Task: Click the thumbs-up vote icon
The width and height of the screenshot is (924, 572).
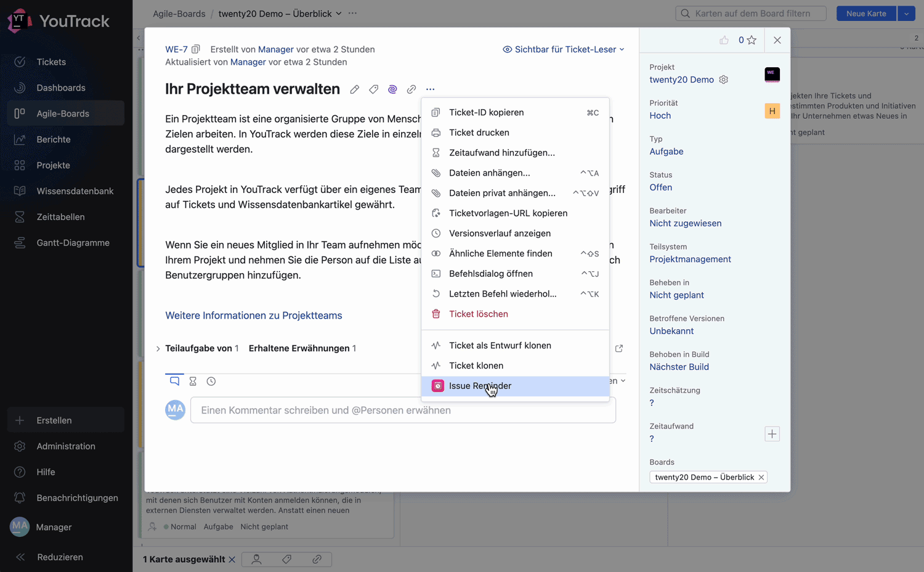Action: 724,40
